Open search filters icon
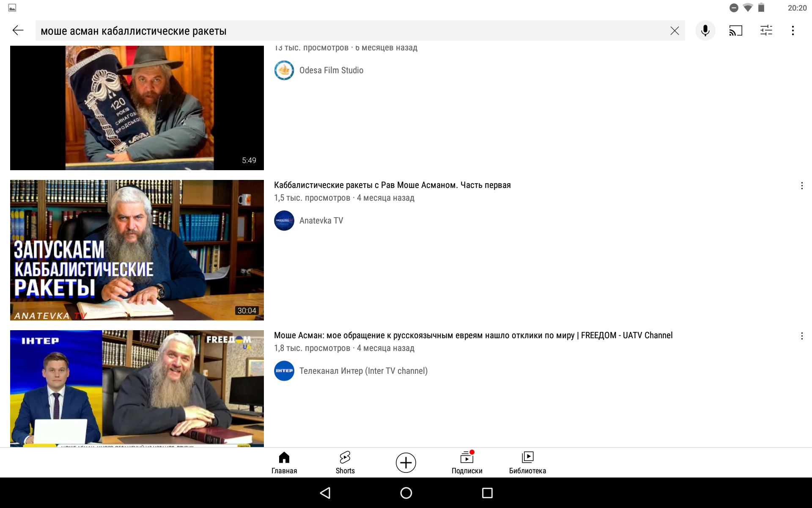 click(766, 30)
